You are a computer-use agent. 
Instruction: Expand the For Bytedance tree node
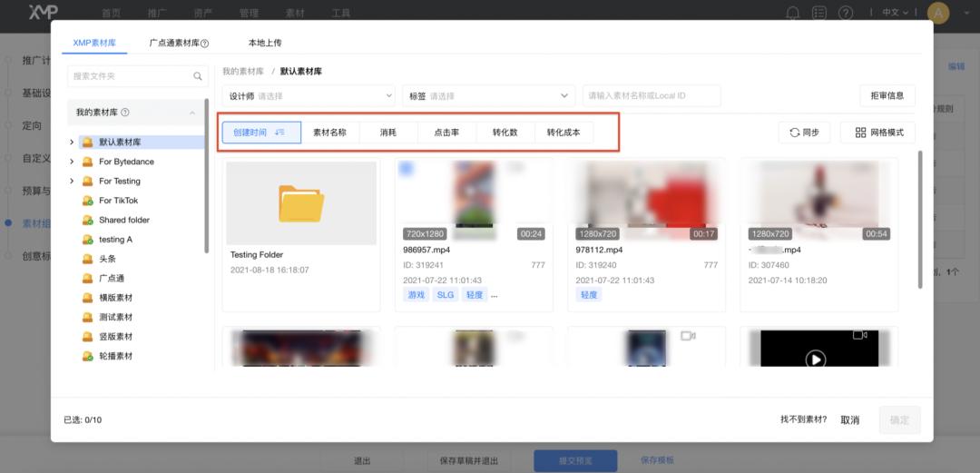click(x=72, y=162)
